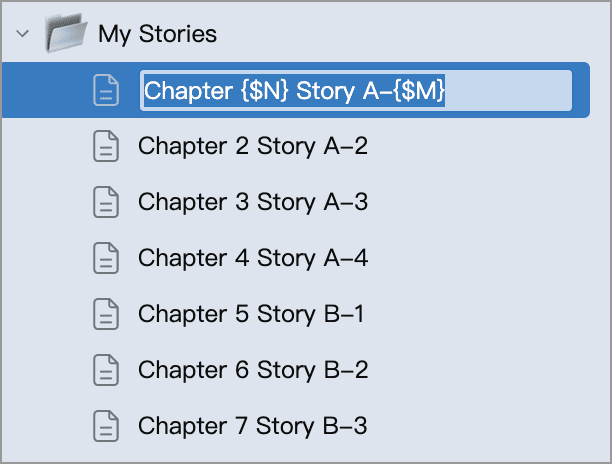Select the My Stories folder label

click(157, 35)
